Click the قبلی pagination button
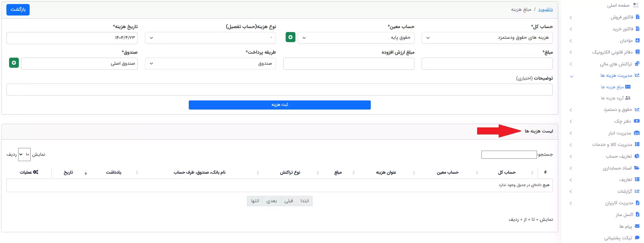 pyautogui.click(x=289, y=201)
